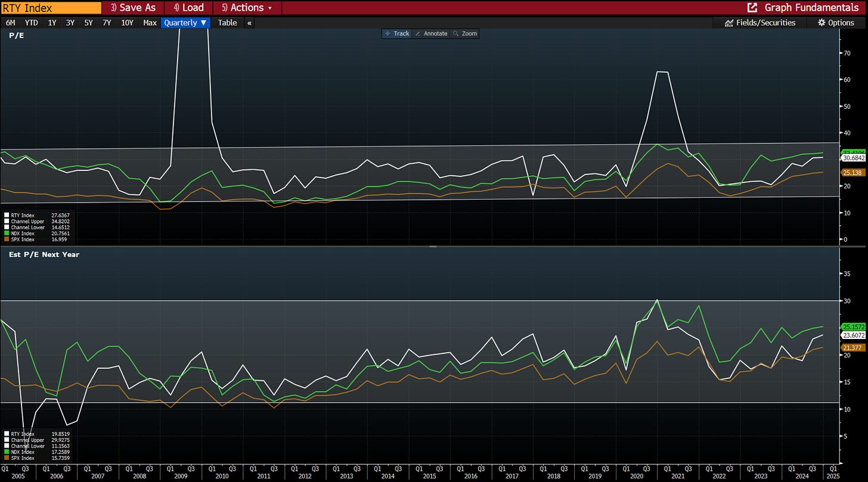Click the Load button
The height and width of the screenshot is (482, 868).
click(x=188, y=8)
